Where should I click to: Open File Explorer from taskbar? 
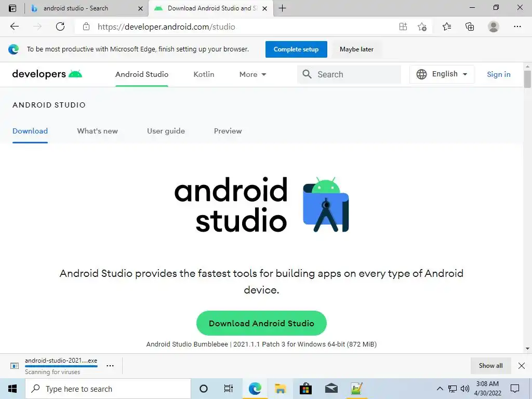pos(280,389)
